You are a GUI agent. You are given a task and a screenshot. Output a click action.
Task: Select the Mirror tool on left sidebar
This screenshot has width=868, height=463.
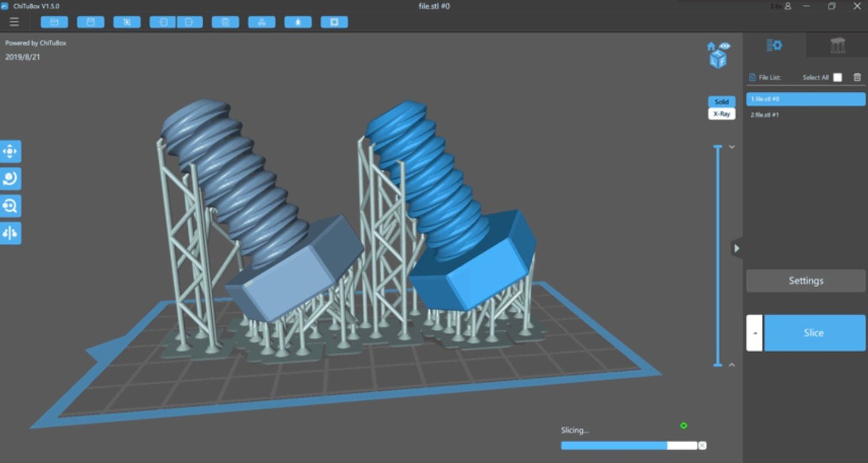coord(10,234)
